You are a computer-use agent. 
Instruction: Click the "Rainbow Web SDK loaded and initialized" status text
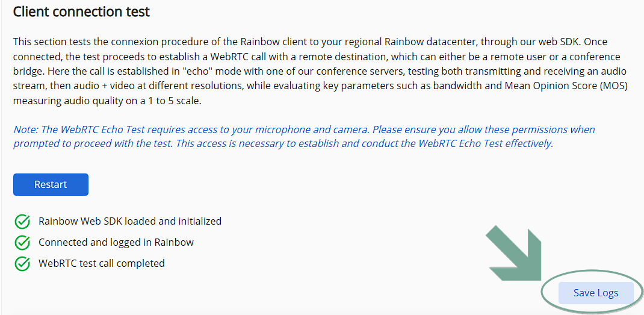point(130,221)
